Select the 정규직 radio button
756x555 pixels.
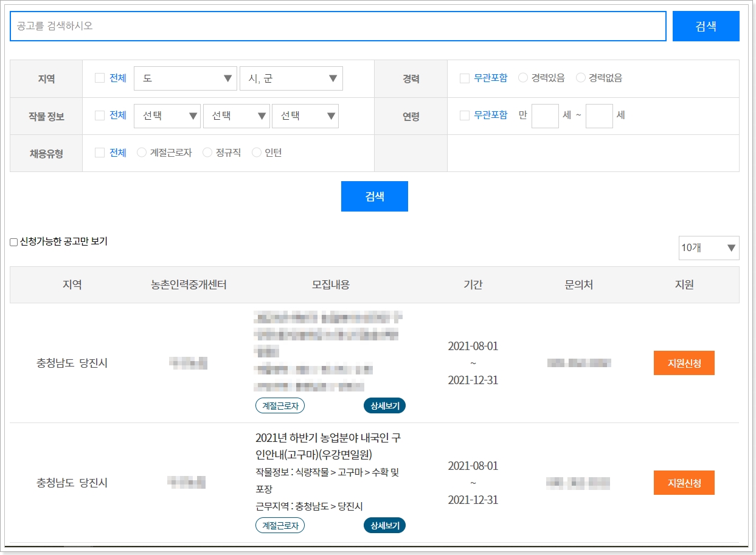207,153
